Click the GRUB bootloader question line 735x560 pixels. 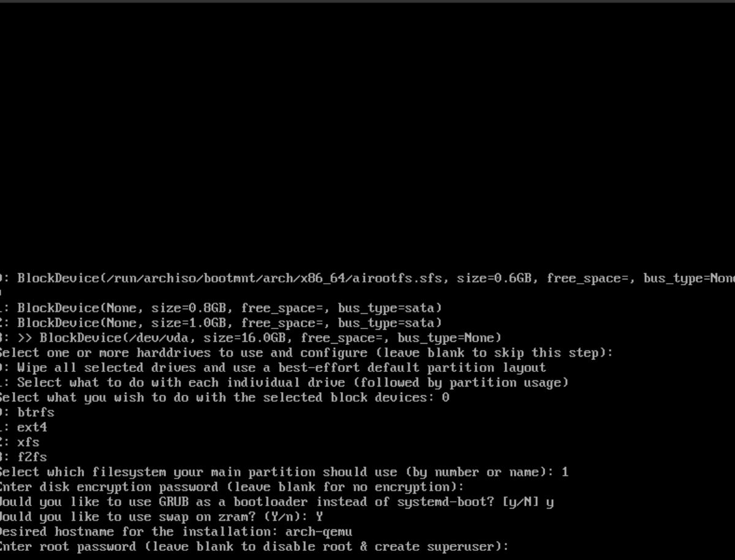click(277, 502)
